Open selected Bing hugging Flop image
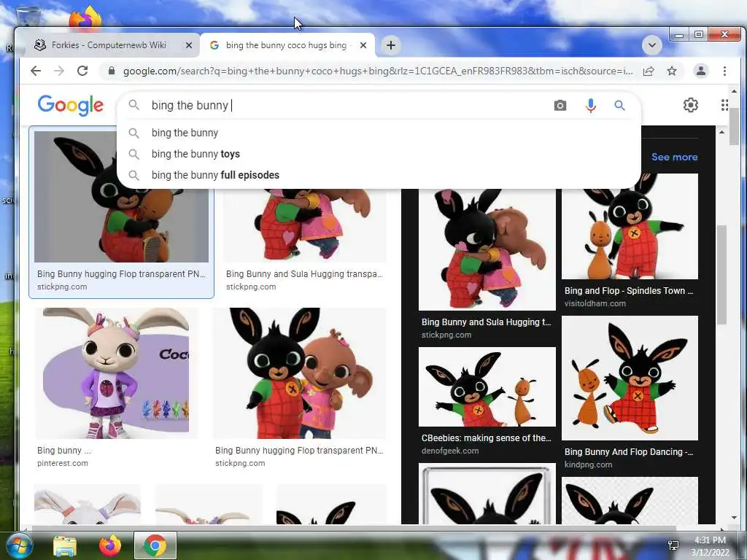 (122, 197)
